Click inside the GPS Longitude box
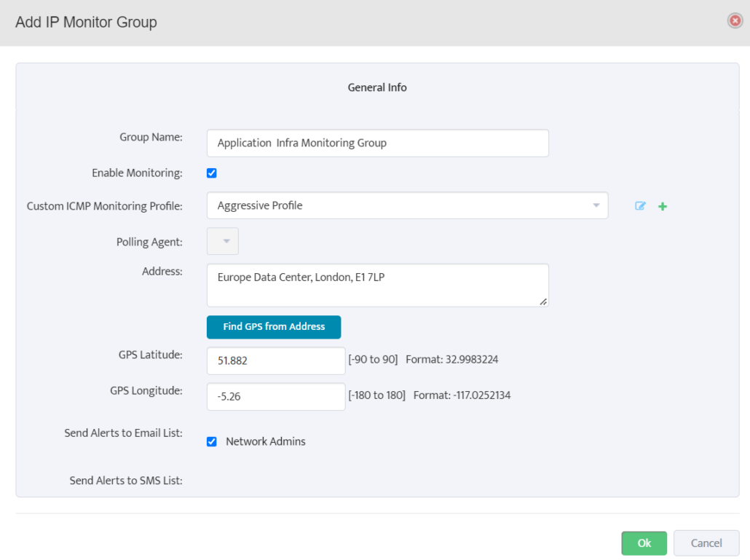 coord(275,396)
